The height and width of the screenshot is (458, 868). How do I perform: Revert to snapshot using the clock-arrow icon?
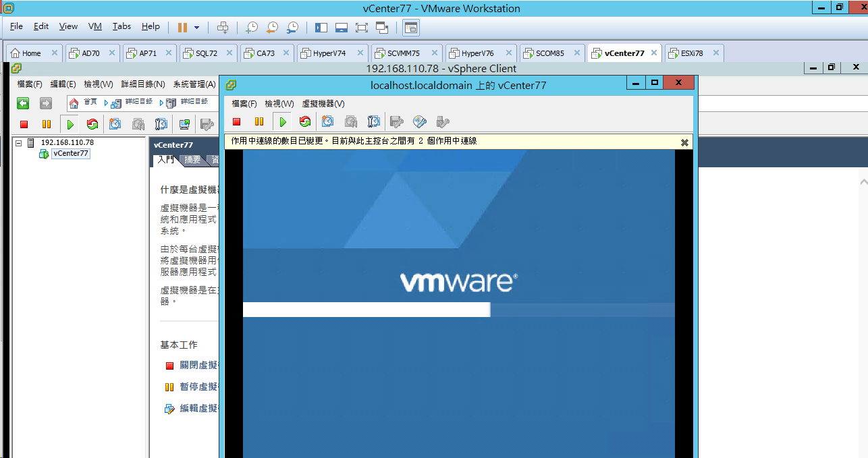(271, 28)
